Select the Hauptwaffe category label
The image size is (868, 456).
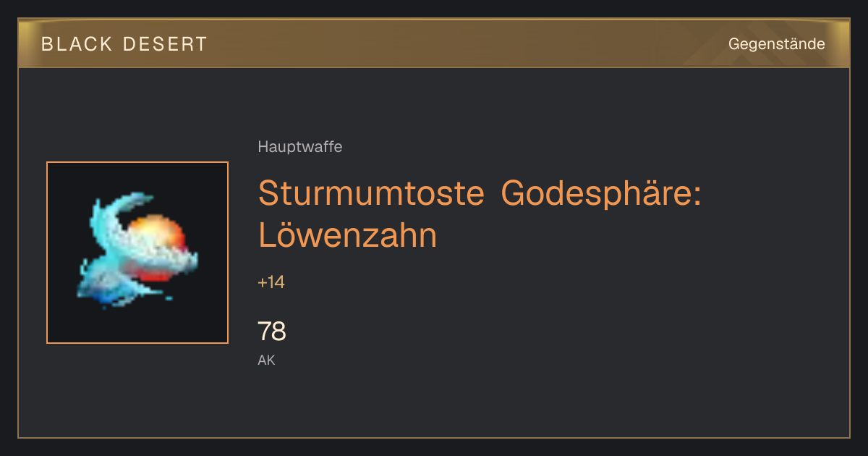(299, 147)
